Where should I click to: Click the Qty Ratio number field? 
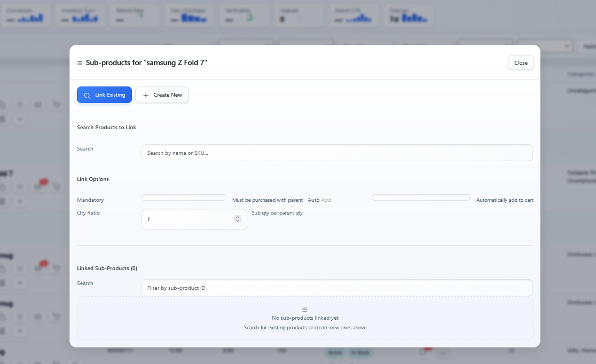(194, 219)
